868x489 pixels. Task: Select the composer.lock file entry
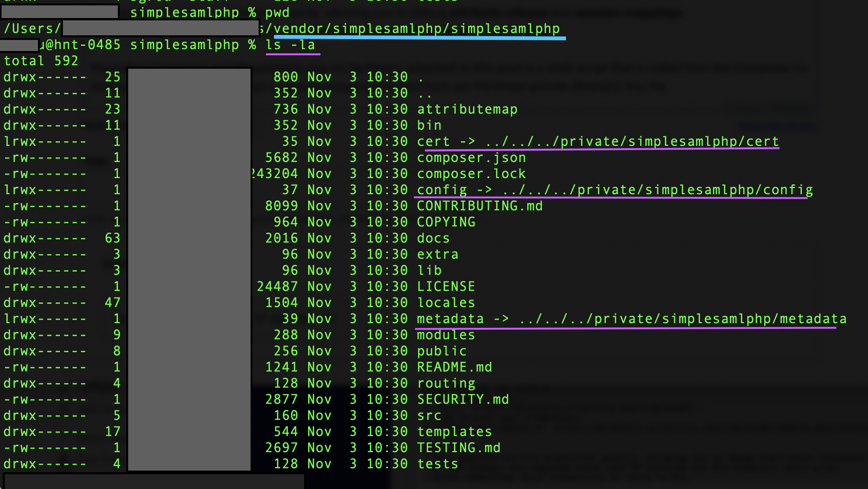[x=471, y=173]
